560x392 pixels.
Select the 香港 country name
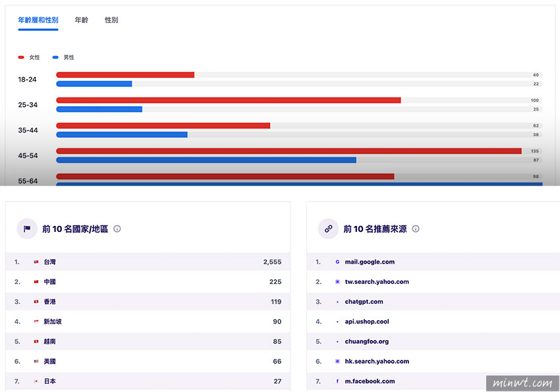(49, 302)
